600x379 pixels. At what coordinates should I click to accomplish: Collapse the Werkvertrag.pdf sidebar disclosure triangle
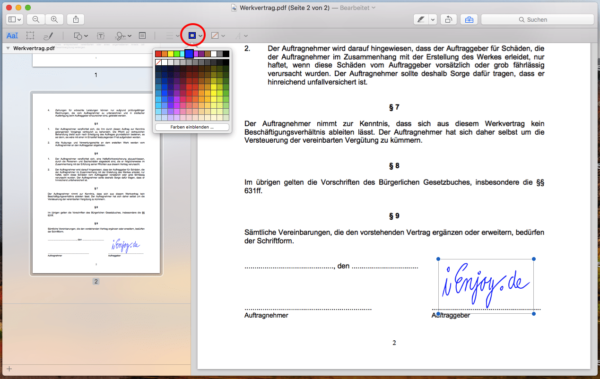pos(8,48)
